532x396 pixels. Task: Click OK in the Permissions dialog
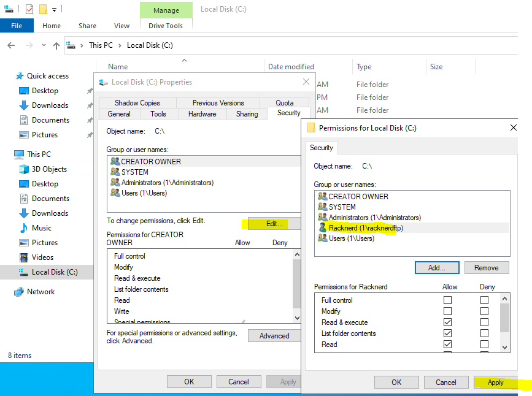pyautogui.click(x=396, y=383)
